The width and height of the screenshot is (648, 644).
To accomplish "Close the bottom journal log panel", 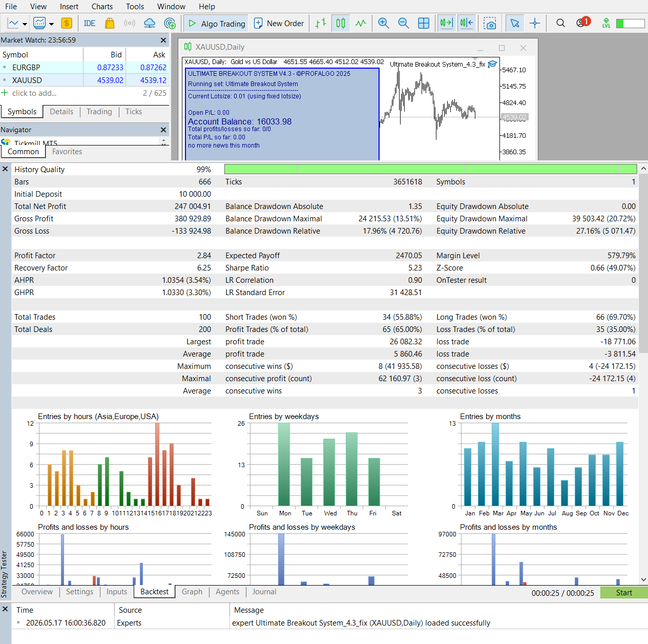I will [5, 609].
